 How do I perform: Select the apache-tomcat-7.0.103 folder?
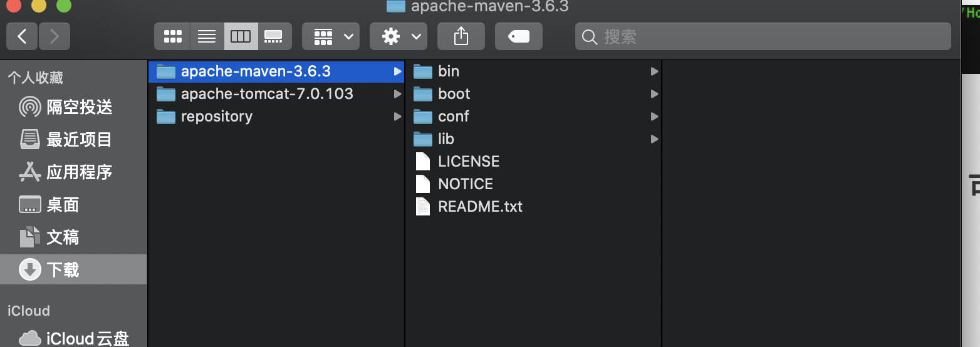[x=266, y=94]
